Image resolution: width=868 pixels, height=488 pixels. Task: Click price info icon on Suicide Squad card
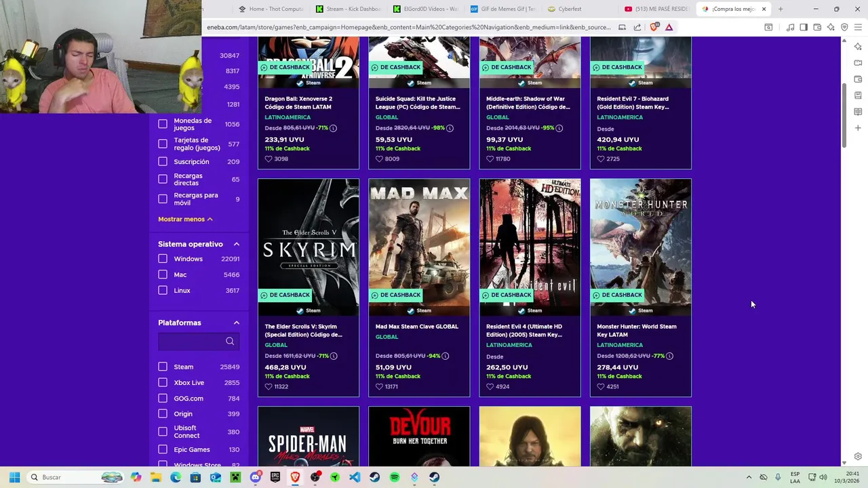(450, 128)
